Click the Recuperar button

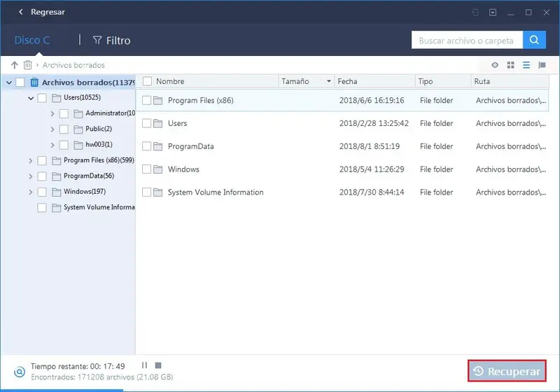pyautogui.click(x=507, y=371)
